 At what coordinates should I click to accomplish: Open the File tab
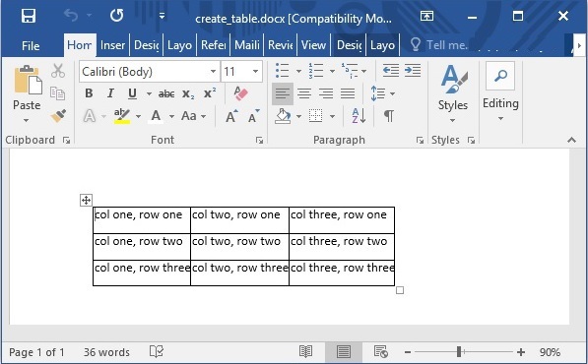tap(31, 45)
